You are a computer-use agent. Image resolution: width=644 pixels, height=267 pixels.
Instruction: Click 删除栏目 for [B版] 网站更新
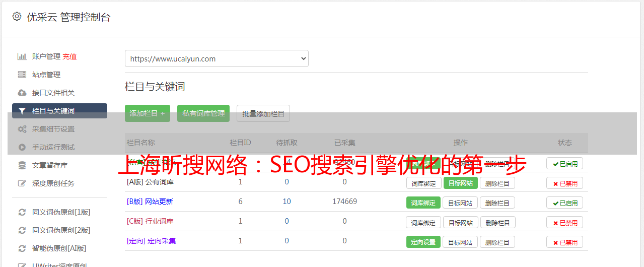(497, 203)
